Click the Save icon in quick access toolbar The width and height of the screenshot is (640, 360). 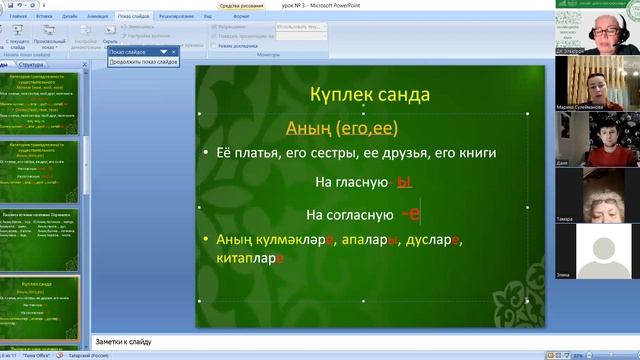coord(11,5)
